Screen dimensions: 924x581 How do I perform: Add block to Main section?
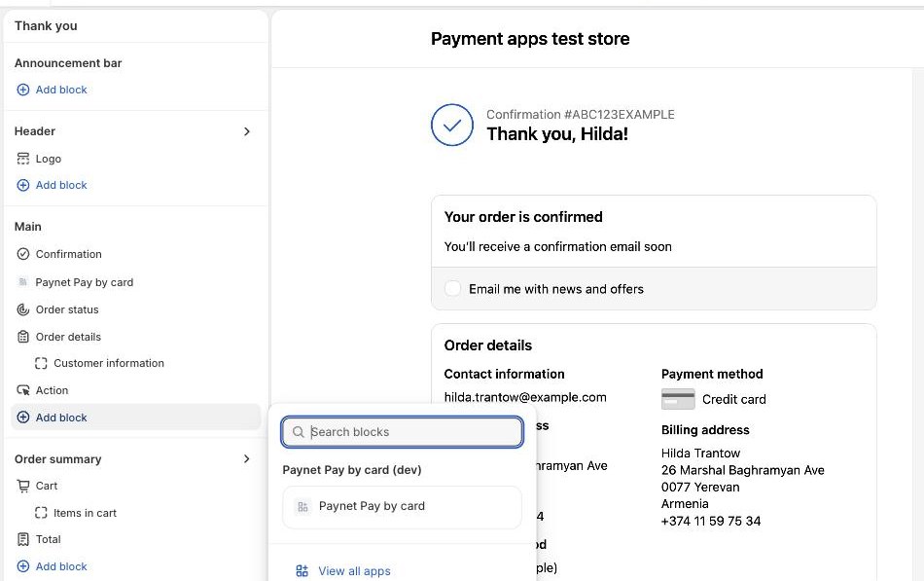[135, 418]
